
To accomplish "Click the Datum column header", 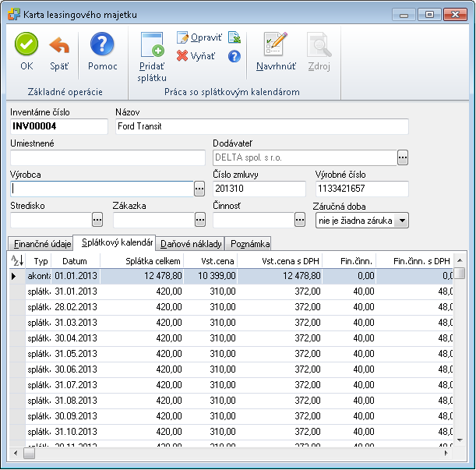I will 76,261.
